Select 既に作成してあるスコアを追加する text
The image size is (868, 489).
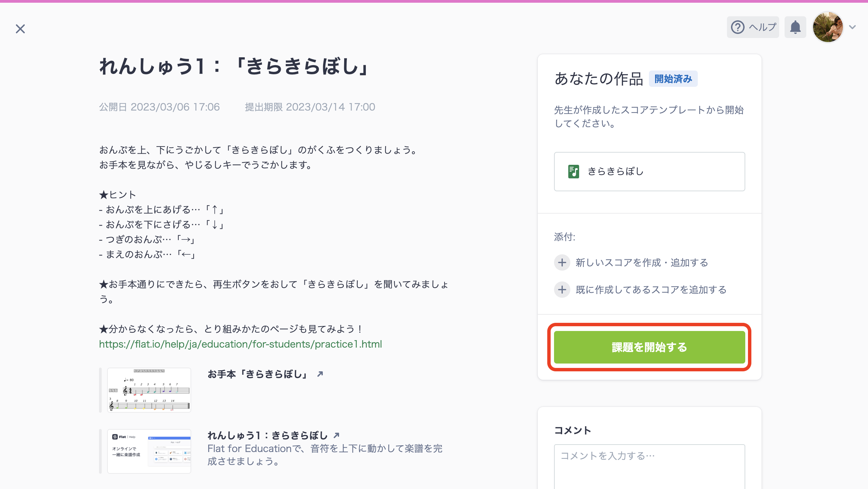pyautogui.click(x=651, y=290)
